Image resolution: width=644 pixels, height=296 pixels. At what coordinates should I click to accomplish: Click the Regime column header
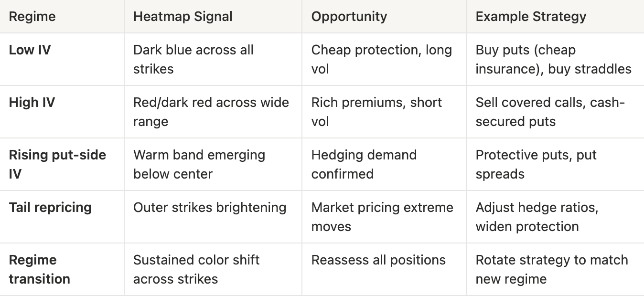tap(32, 17)
